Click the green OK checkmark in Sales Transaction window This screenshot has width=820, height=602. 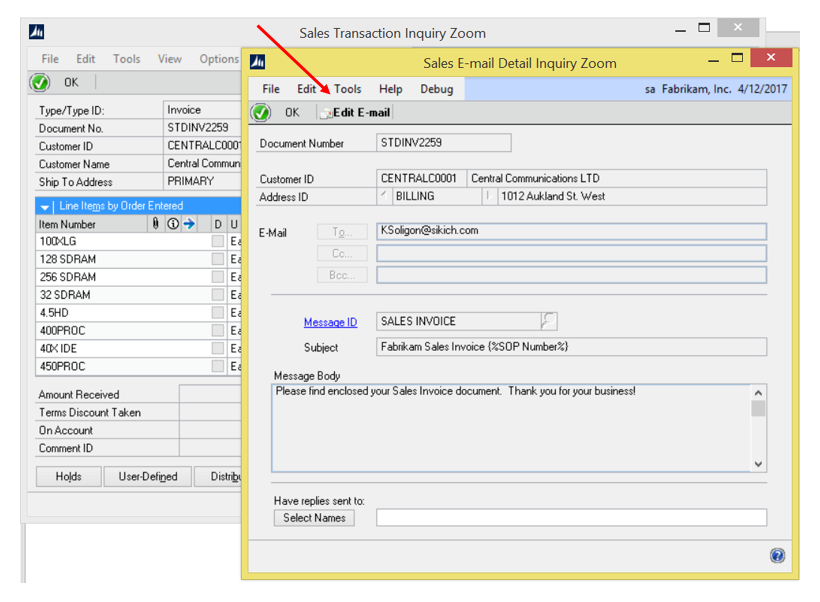coord(40,83)
